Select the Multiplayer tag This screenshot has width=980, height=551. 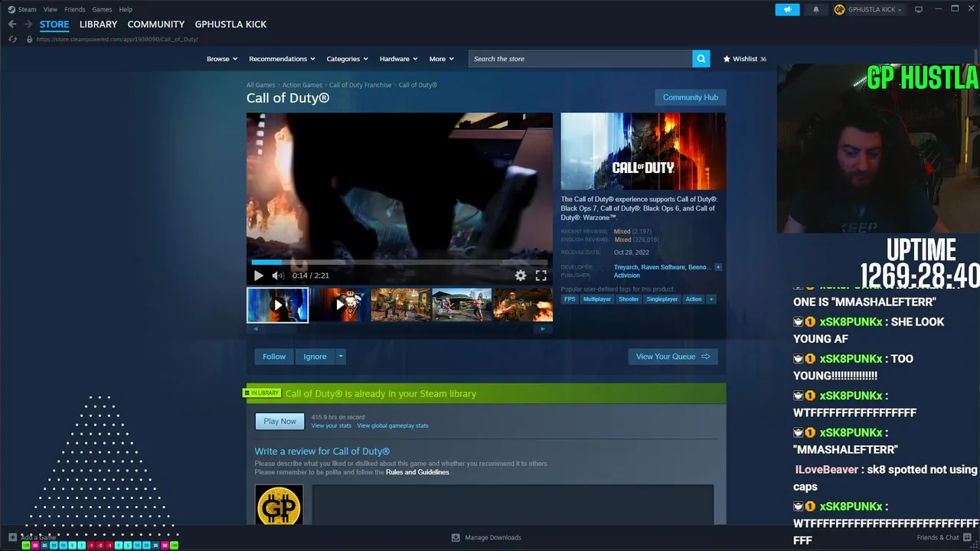coord(597,299)
